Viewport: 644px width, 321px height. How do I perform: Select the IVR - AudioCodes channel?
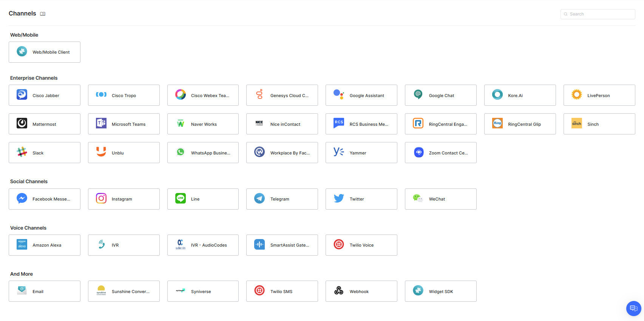tap(203, 245)
